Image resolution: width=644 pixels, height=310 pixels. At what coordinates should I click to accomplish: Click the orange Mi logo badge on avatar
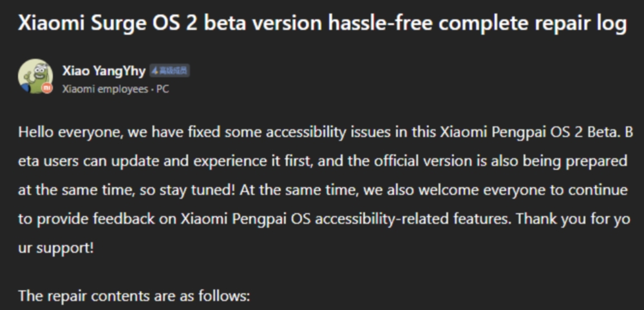tap(47, 89)
